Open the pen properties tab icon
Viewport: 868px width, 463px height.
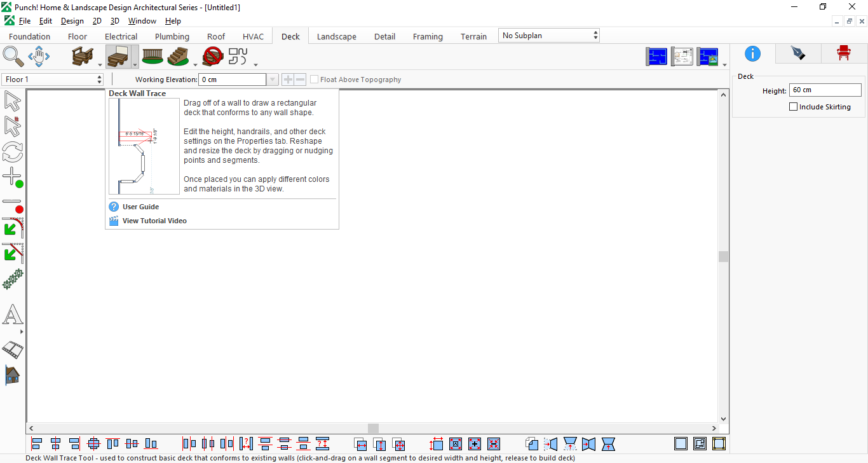coord(798,53)
